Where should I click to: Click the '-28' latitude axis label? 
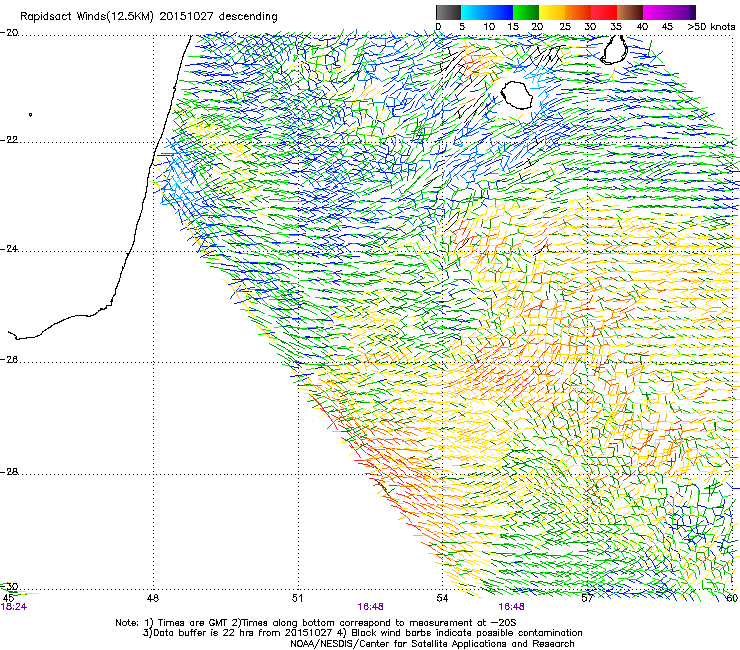coord(9,472)
